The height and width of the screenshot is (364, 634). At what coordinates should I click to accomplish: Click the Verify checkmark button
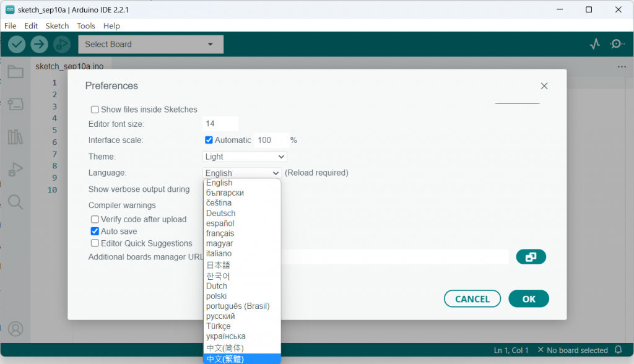click(17, 44)
